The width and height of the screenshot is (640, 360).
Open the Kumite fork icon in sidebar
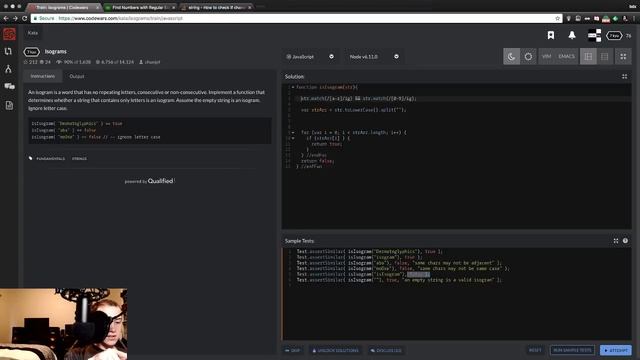(x=8, y=69)
